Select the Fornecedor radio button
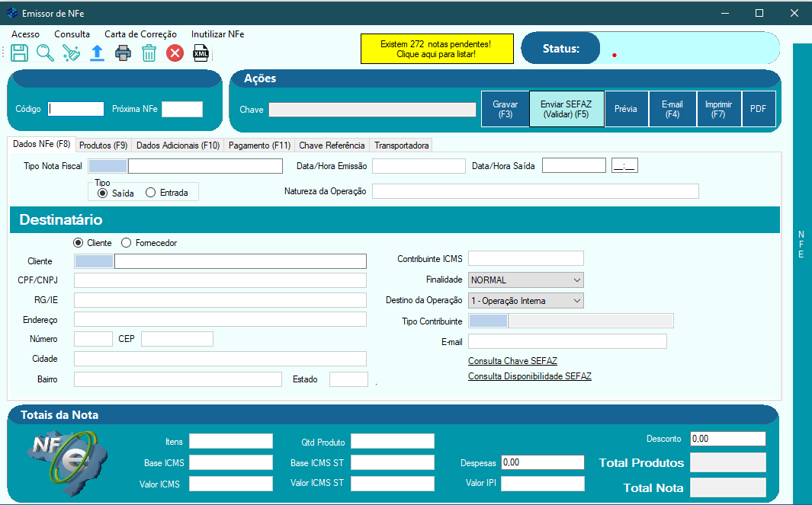 pos(127,243)
